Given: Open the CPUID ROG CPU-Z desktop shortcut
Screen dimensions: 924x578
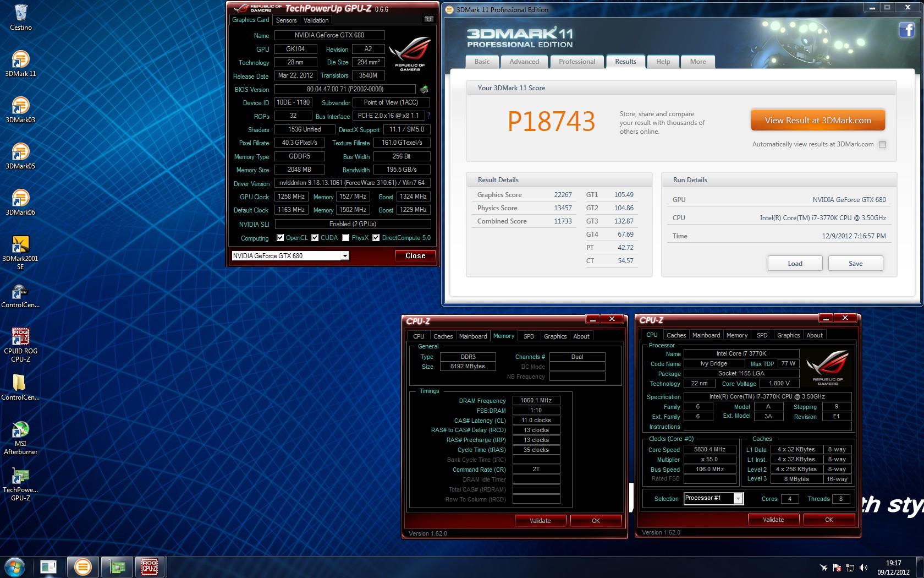Looking at the screenshot, I should pyautogui.click(x=20, y=345).
